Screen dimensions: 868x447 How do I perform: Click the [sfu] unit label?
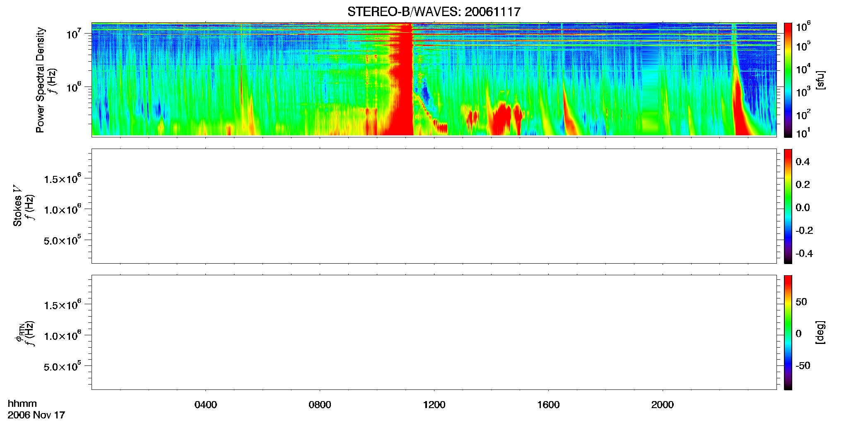coord(820,80)
